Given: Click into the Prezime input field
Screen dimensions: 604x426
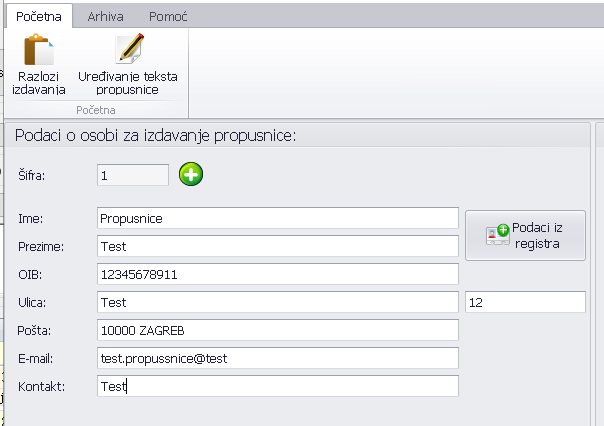Looking at the screenshot, I should coord(277,246).
